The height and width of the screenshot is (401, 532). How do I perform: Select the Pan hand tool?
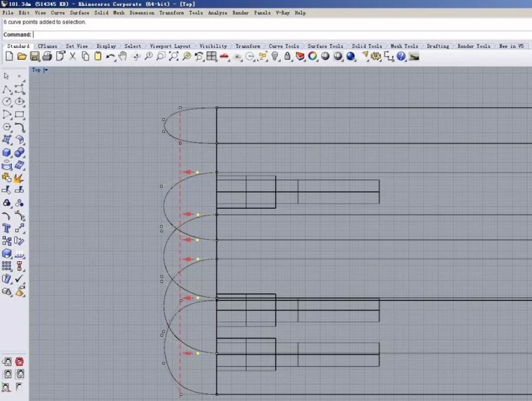pos(123,56)
